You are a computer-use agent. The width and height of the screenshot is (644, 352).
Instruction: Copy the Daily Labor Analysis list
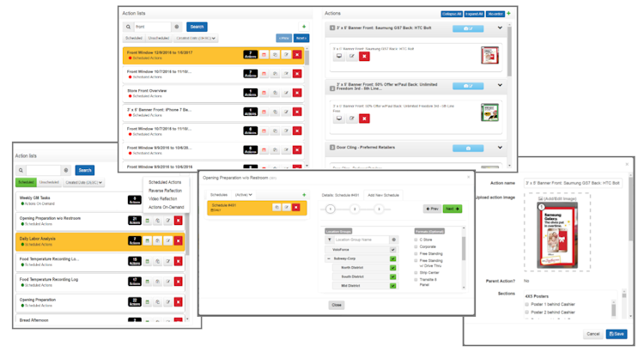[x=158, y=240]
